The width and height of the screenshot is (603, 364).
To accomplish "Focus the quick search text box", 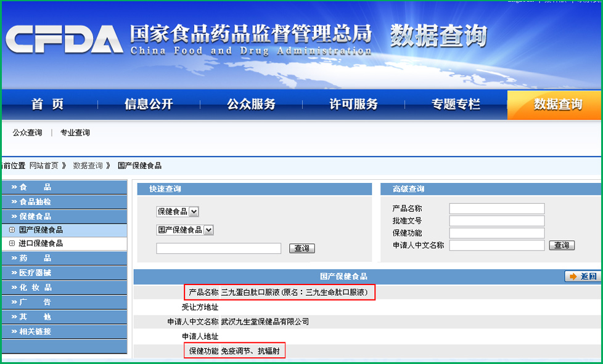I will (219, 248).
